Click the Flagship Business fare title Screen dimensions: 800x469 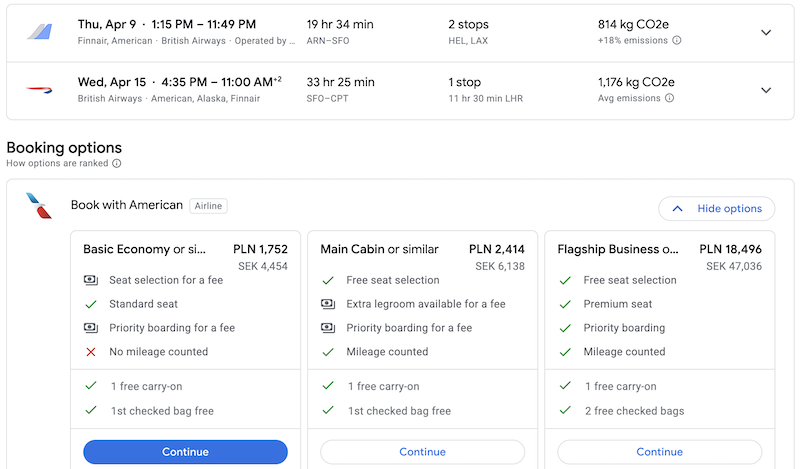(x=618, y=249)
